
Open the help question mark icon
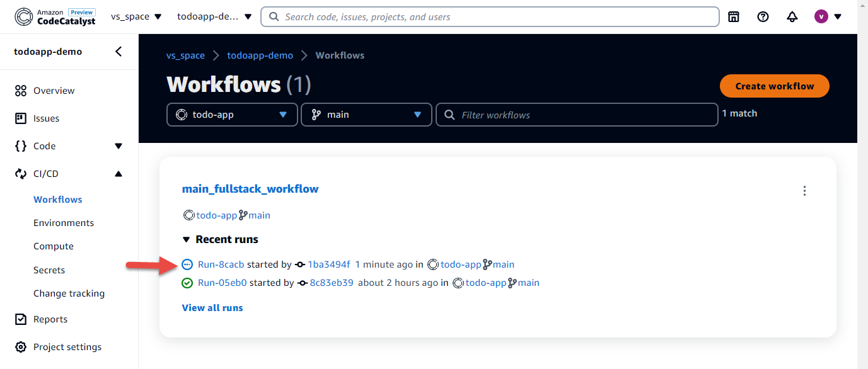tap(763, 17)
